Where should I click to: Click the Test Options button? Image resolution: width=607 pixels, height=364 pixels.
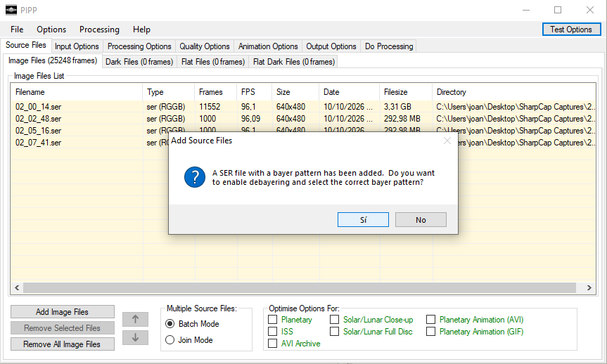click(571, 30)
